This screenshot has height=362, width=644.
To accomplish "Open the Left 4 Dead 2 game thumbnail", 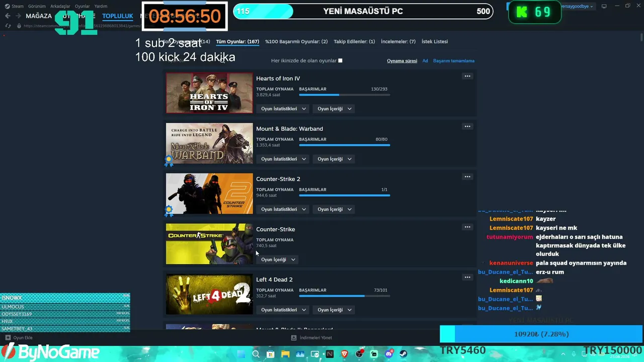I will pyautogui.click(x=209, y=294).
